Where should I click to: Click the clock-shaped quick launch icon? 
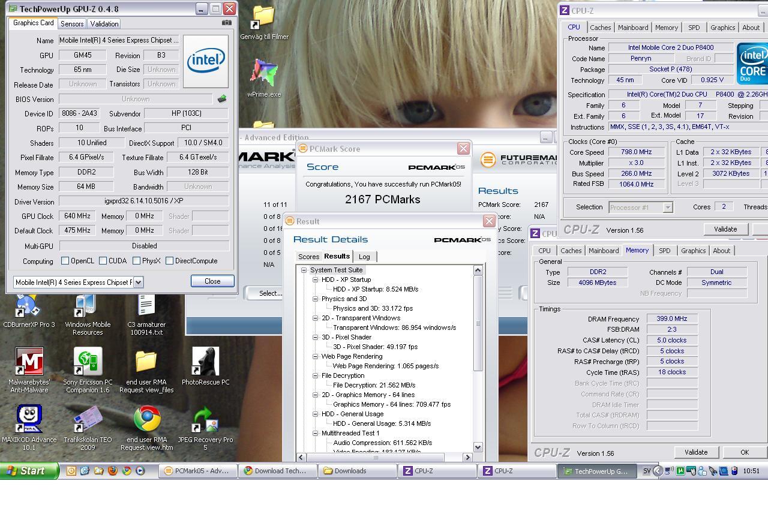coord(71,471)
